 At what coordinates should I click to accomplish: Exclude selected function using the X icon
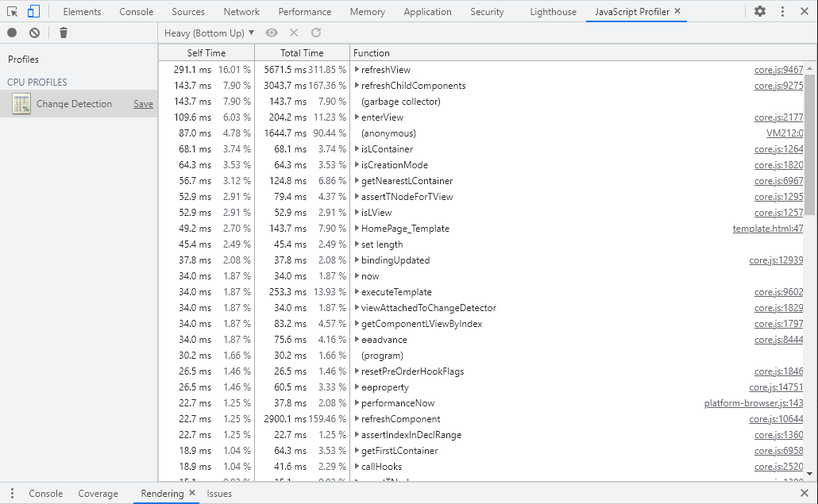click(292, 33)
